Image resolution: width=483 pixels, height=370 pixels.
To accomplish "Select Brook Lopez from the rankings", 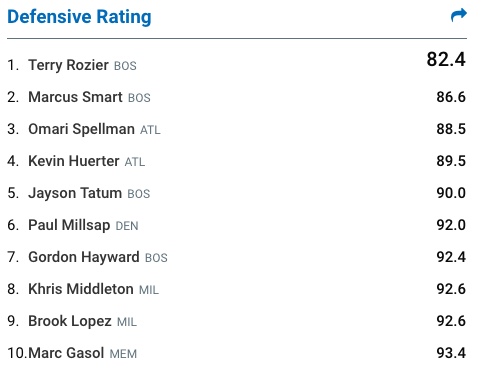I will pyautogui.click(x=70, y=321).
